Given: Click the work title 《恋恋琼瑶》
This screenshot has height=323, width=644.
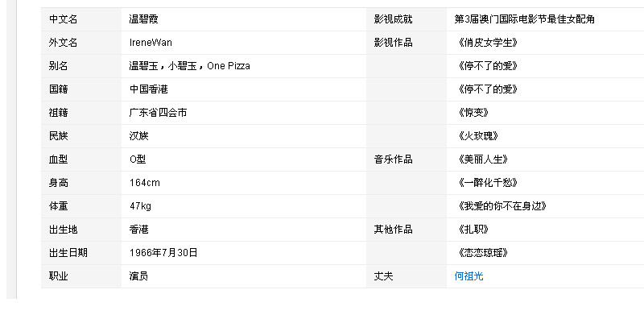Looking at the screenshot, I should [481, 253].
